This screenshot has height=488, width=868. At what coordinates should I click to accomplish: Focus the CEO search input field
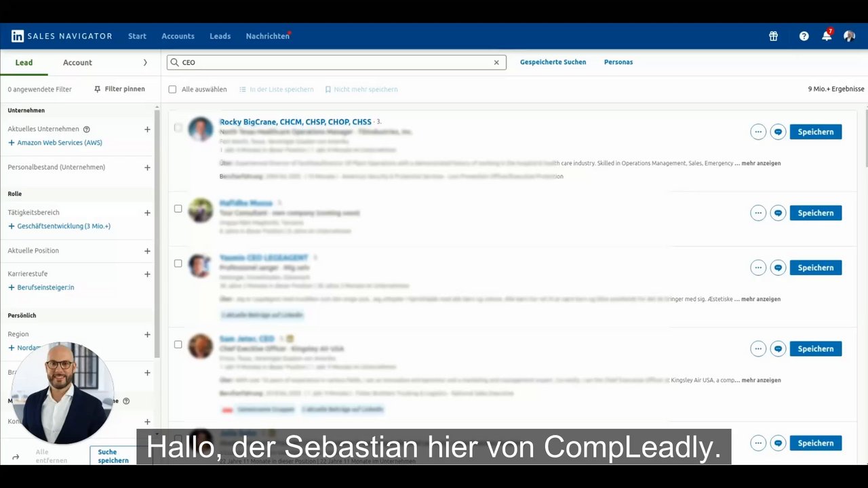[336, 62]
